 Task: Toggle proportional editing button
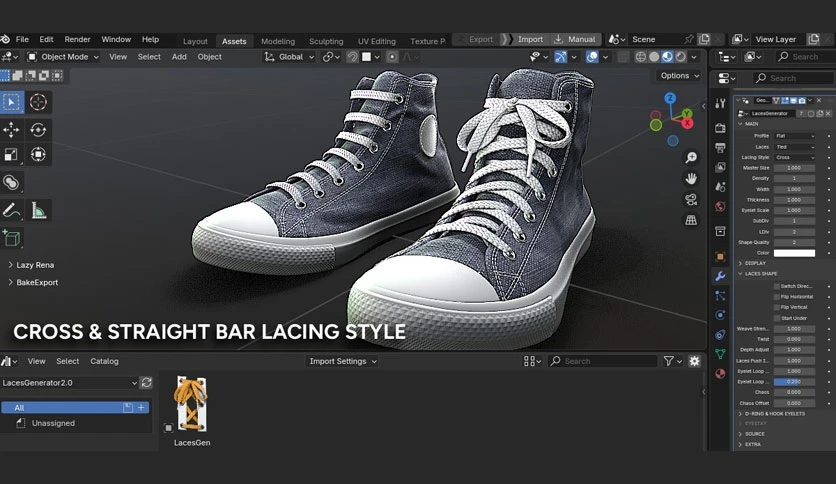click(x=392, y=57)
